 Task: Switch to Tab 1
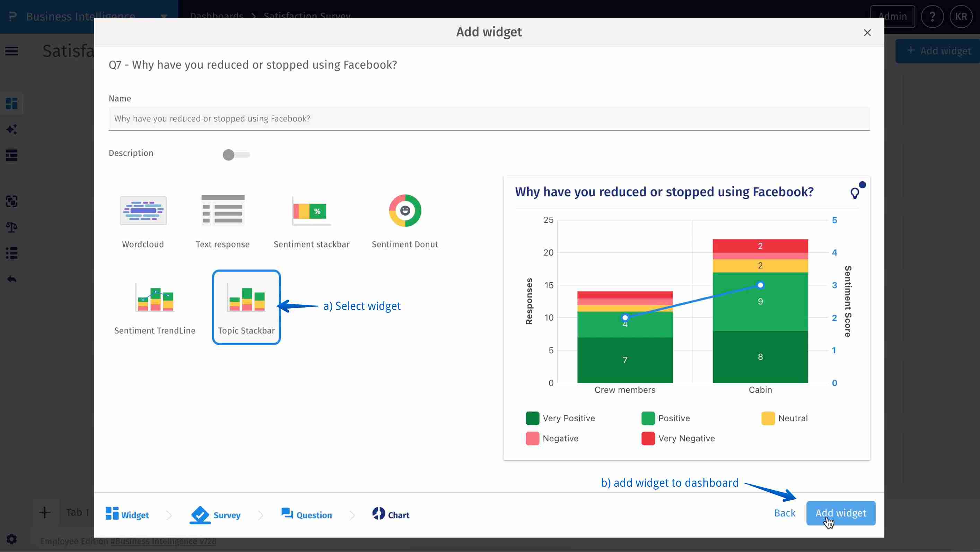point(77,512)
